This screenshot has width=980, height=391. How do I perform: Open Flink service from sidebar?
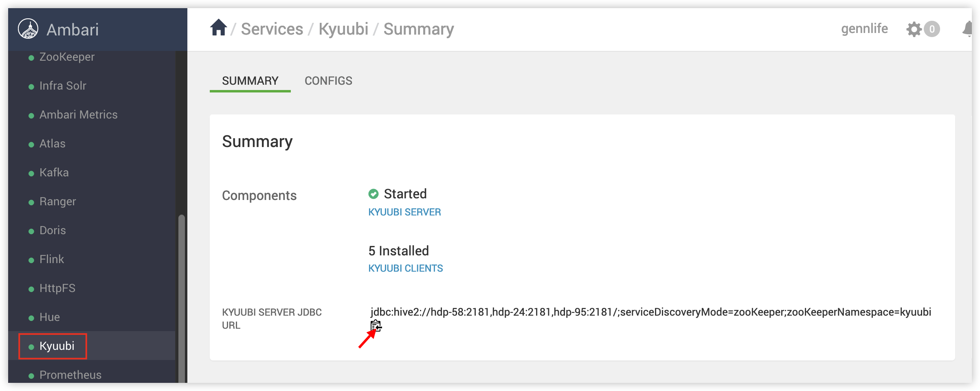click(x=52, y=259)
